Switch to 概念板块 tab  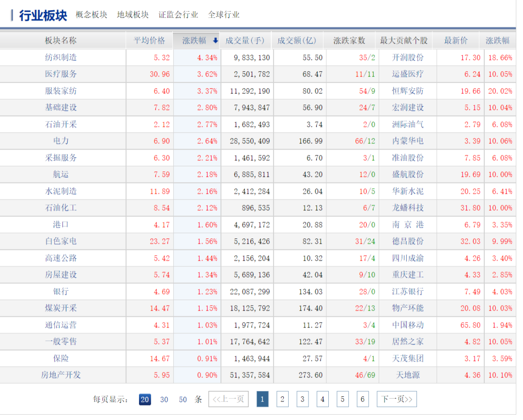[x=92, y=15]
